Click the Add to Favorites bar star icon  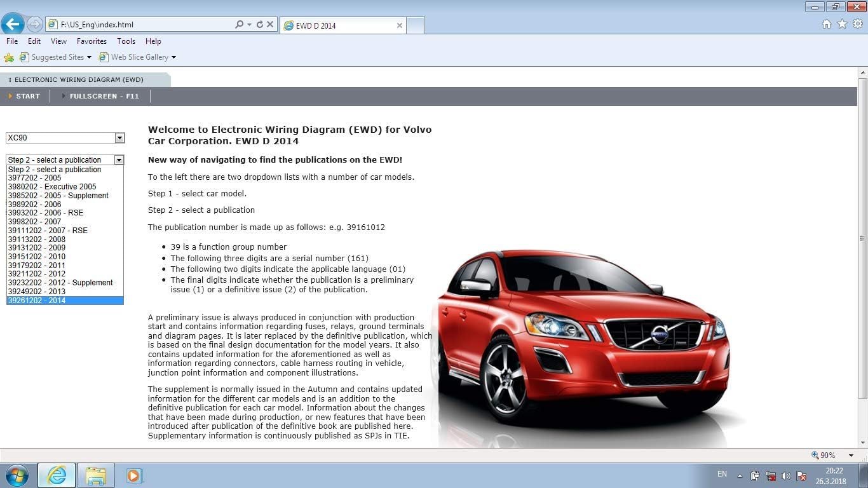pyautogui.click(x=9, y=57)
